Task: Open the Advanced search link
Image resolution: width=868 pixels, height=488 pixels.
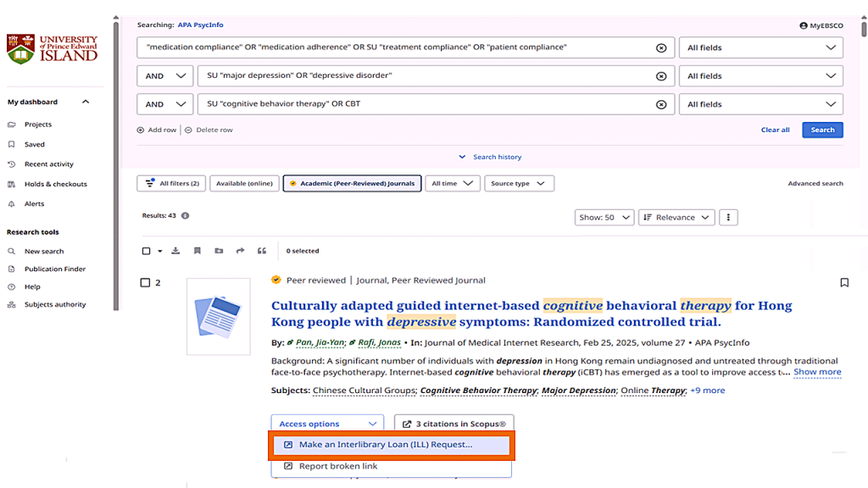Action: pyautogui.click(x=815, y=184)
